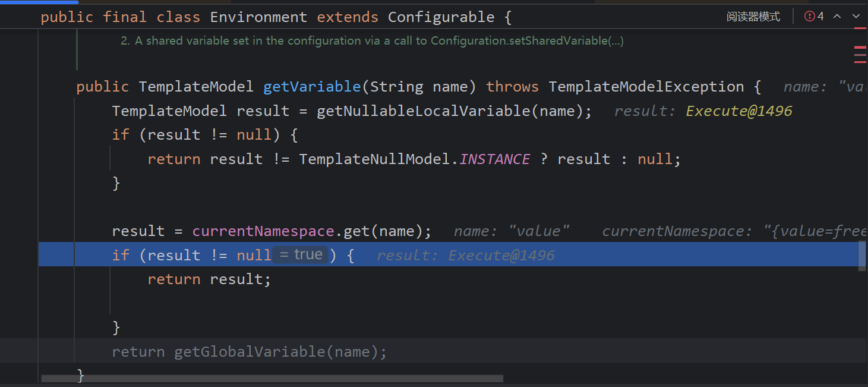This screenshot has height=387, width=868.
Task: Click the top red error stripe marker
Action: [x=860, y=28]
